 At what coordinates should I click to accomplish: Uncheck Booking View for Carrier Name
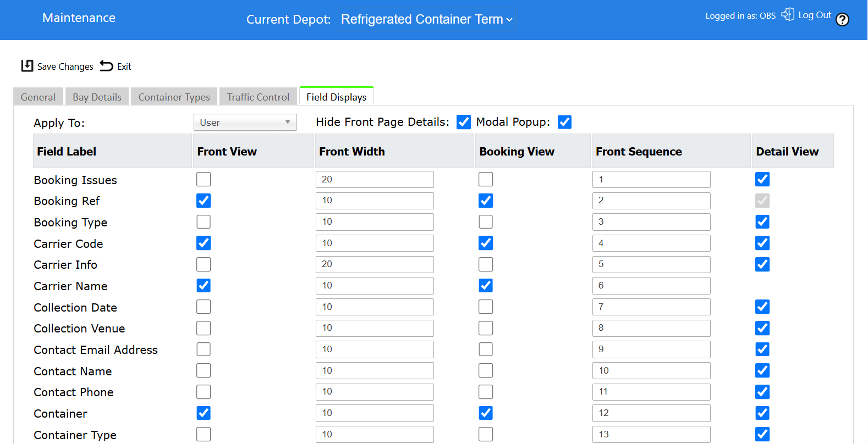pos(486,286)
